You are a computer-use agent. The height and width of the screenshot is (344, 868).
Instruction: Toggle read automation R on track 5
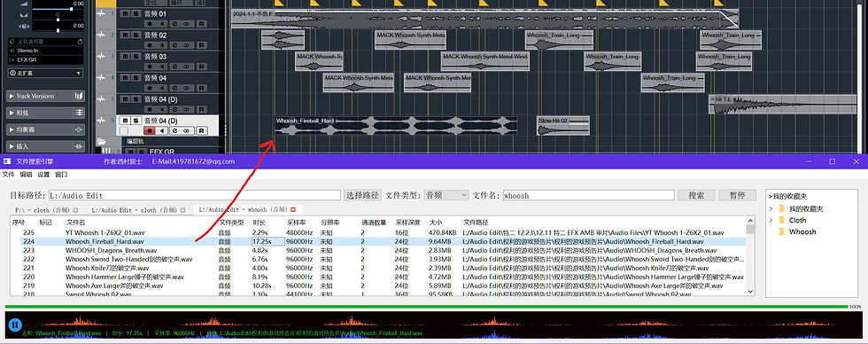coord(202,110)
